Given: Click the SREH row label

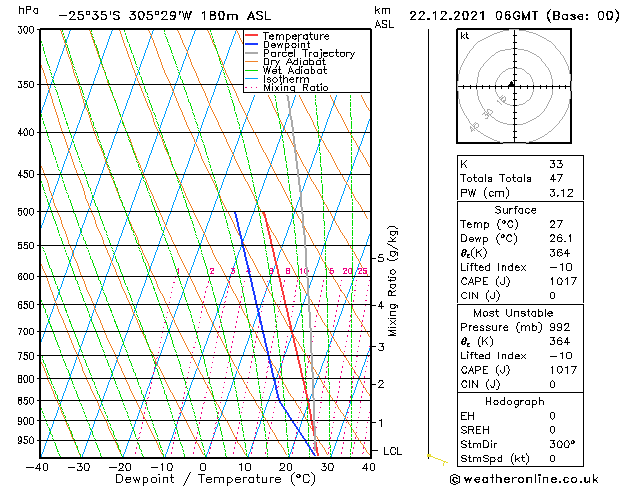Looking at the screenshot, I should click(x=475, y=430).
